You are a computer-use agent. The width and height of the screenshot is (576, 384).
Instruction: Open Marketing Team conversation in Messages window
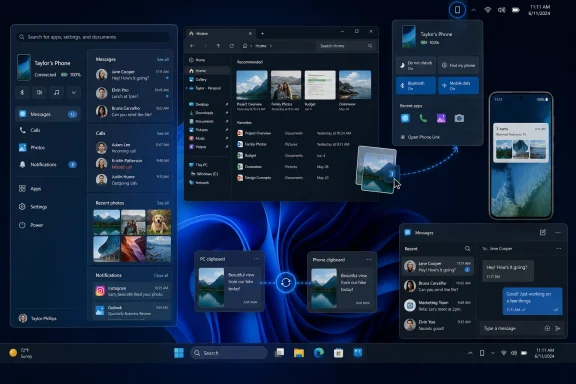coord(438,305)
